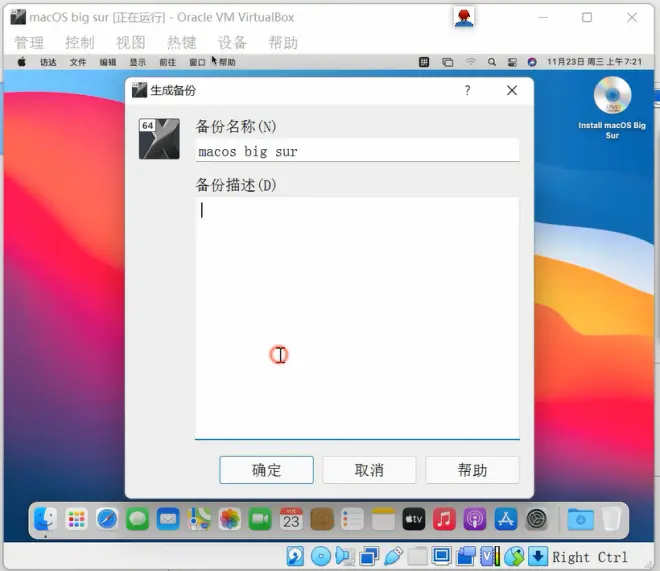This screenshot has width=660, height=571.
Task: Open the Downloads folder in the dock
Action: [x=580, y=519]
